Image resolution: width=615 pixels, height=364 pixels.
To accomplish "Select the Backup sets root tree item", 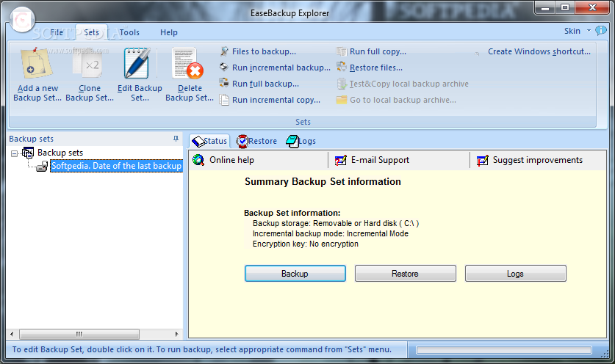I will 60,153.
